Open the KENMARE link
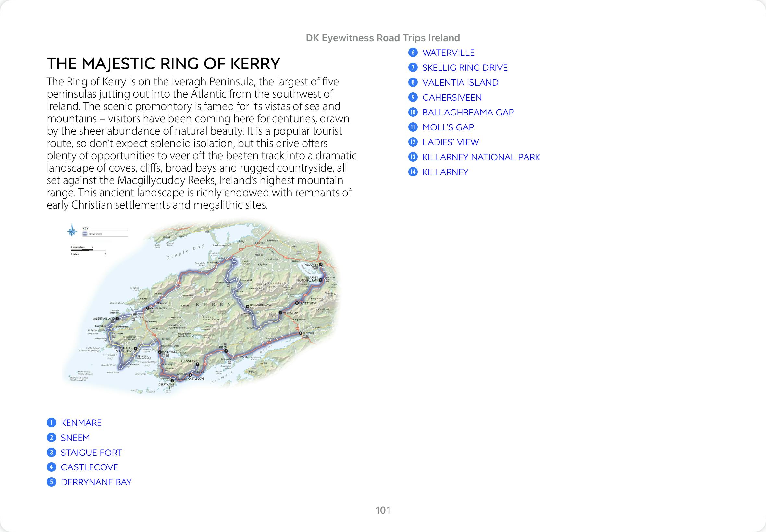The height and width of the screenshot is (532, 766). click(x=81, y=423)
